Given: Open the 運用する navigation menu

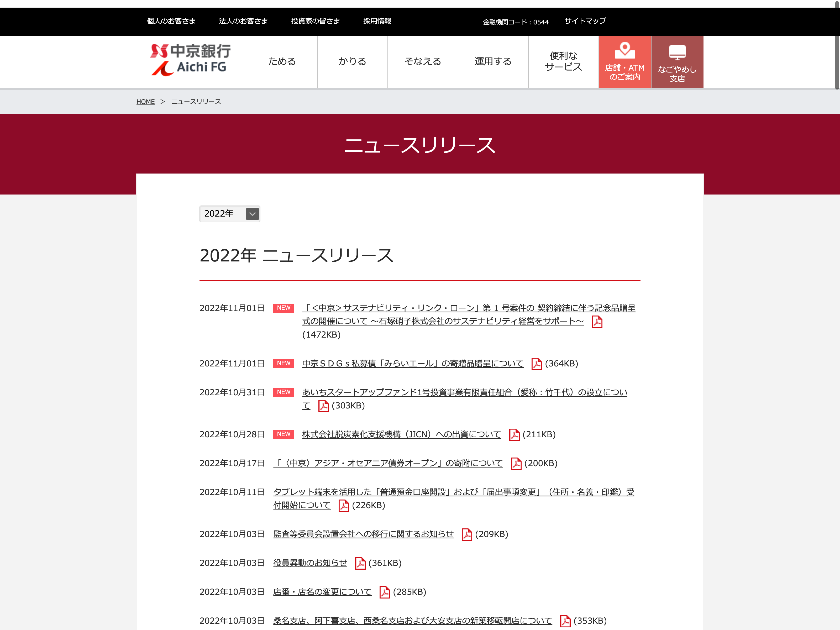Looking at the screenshot, I should (x=493, y=61).
